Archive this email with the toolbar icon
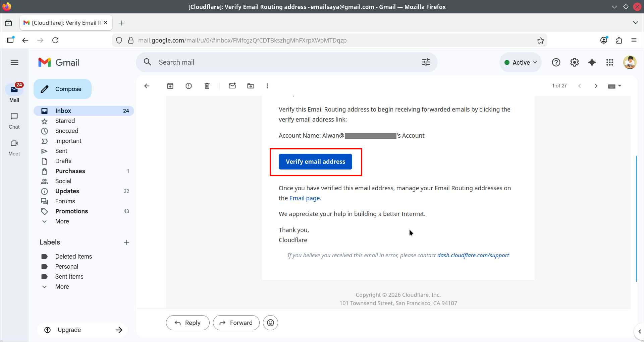The image size is (644, 342). [x=170, y=86]
